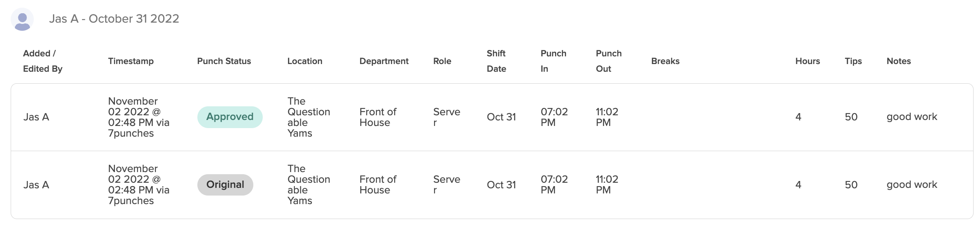Click the Added / Edited By header
Screen dimensions: 980x228
43,61
